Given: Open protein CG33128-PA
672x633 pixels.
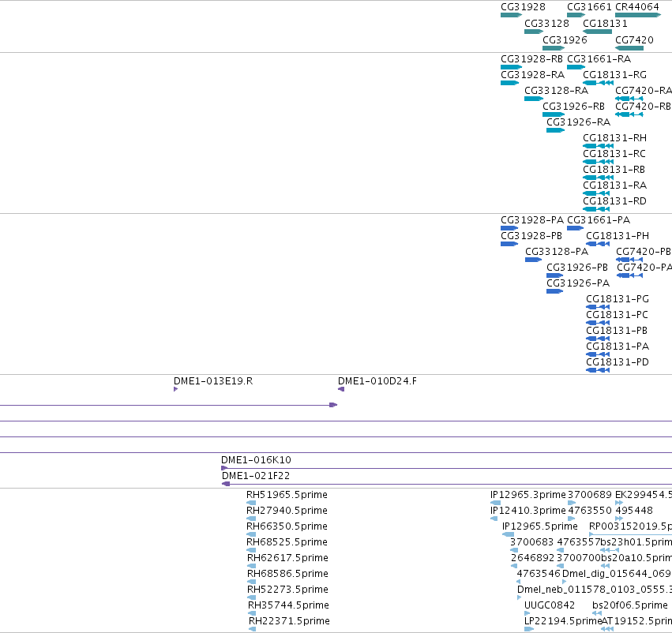Looking at the screenshot, I should (x=557, y=252).
